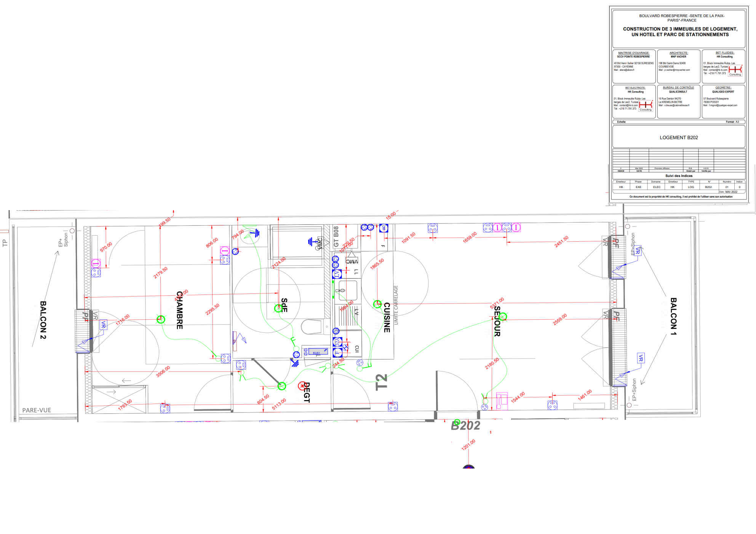Select the blue earth symbol next to VMC
This screenshot has height=534, width=756.
pos(311,242)
